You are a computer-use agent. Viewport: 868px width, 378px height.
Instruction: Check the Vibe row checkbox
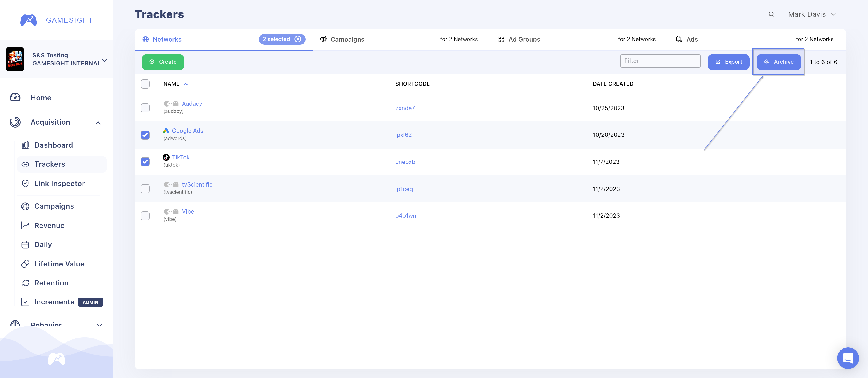coord(145,216)
